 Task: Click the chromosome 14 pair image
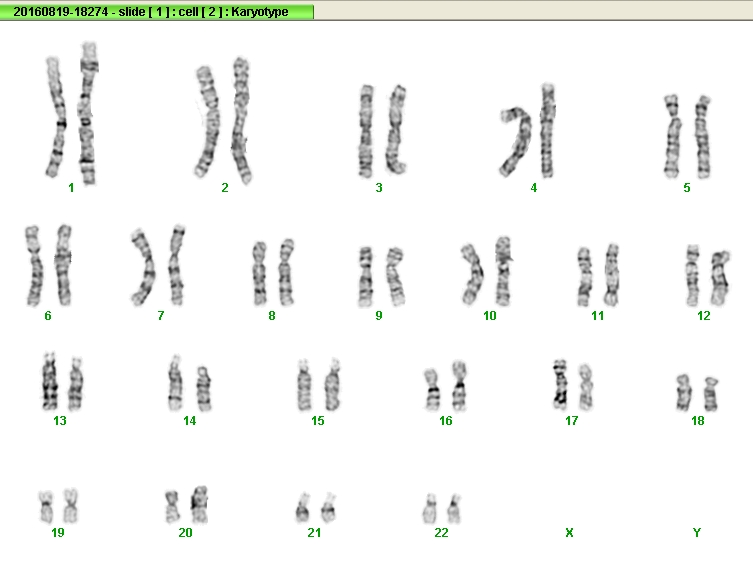coord(190,384)
